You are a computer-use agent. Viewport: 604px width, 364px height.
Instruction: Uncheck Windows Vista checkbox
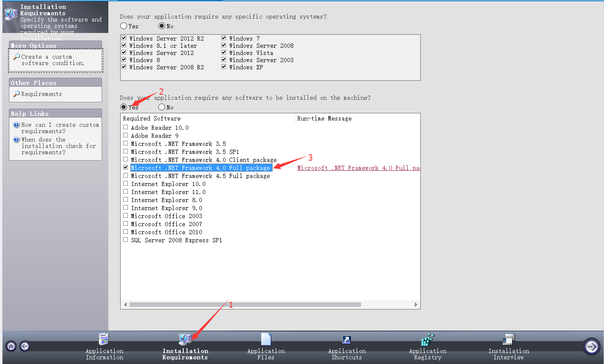[x=224, y=52]
